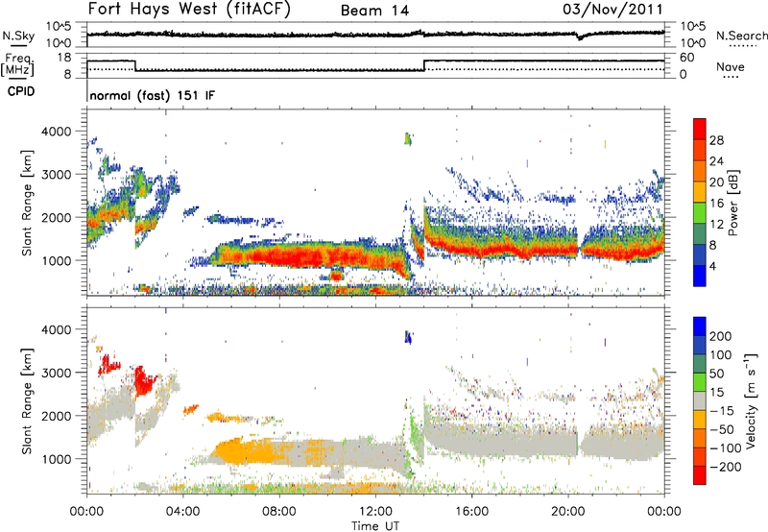768x532 pixels.
Task: Pick the dark blue segment above 200 on Velocity colorbar
Action: (x=700, y=326)
